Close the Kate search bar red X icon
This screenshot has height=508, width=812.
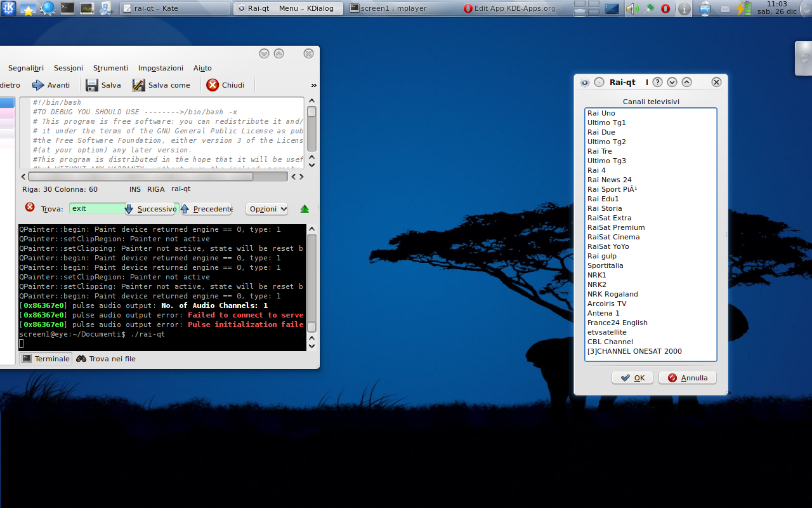tap(30, 207)
